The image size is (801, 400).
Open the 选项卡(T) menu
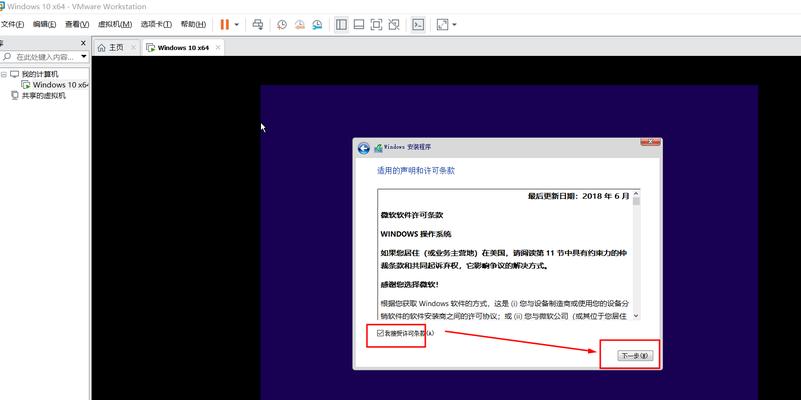click(x=156, y=25)
